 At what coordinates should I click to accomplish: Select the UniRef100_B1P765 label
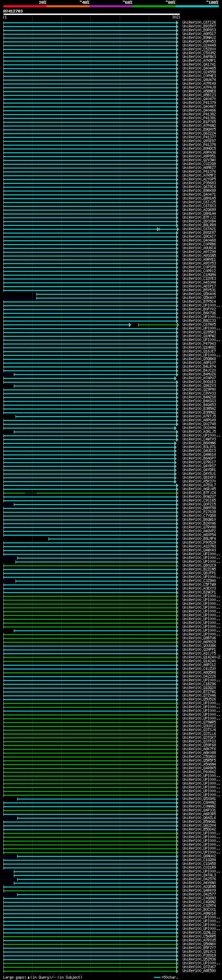[199, 122]
